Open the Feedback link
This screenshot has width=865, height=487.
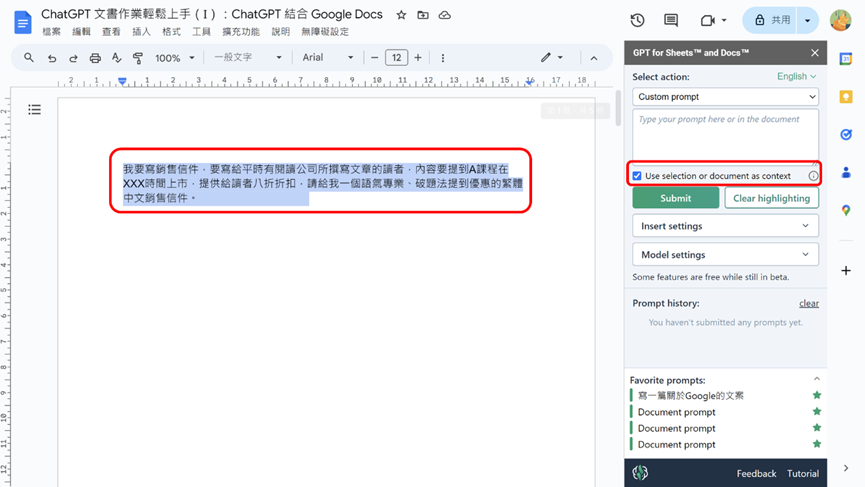click(x=756, y=473)
